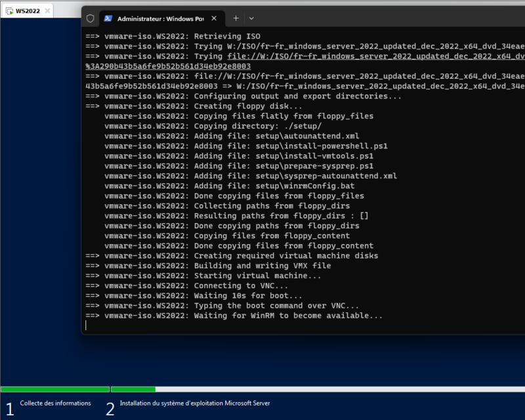The image size is (525, 420).
Task: Click the VM screen icon on the WS2022 tab
Action: click(x=9, y=10)
